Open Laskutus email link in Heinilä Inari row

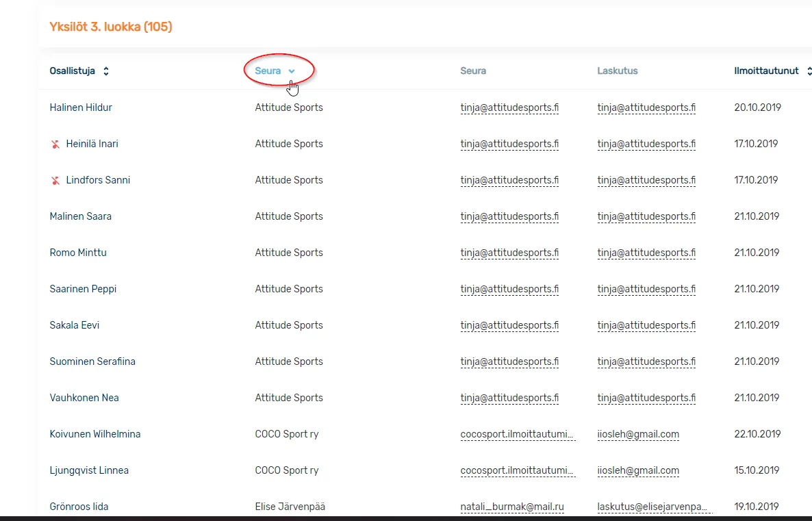tap(646, 144)
